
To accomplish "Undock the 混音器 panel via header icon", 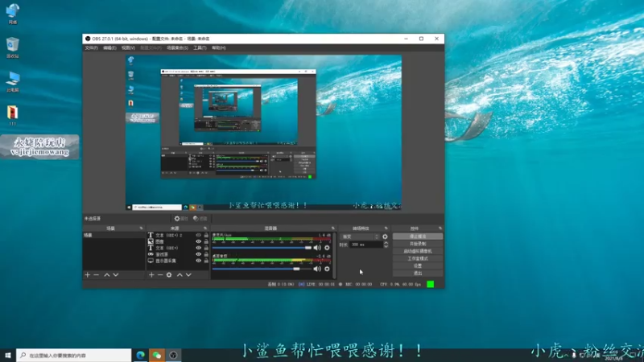I will (333, 228).
